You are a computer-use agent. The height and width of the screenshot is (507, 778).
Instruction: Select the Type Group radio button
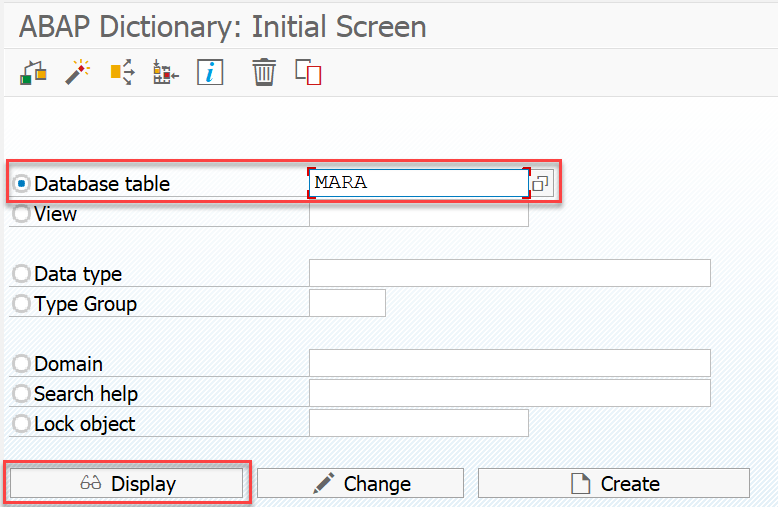(22, 304)
